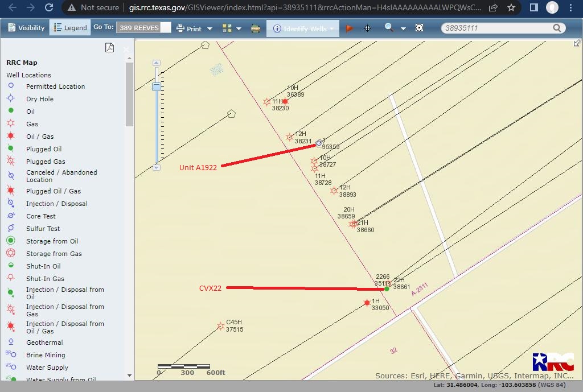Click the share page icon
This screenshot has width=583, height=392.
coord(493,7)
